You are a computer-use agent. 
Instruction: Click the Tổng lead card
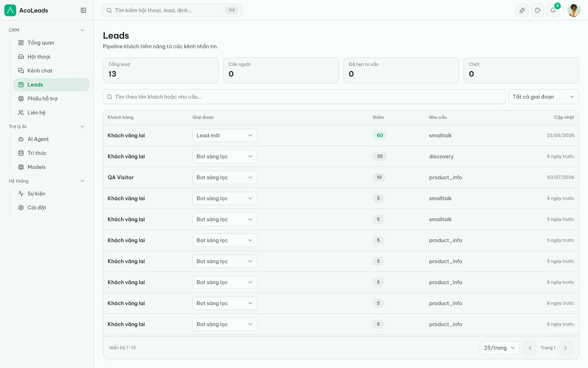click(x=161, y=70)
